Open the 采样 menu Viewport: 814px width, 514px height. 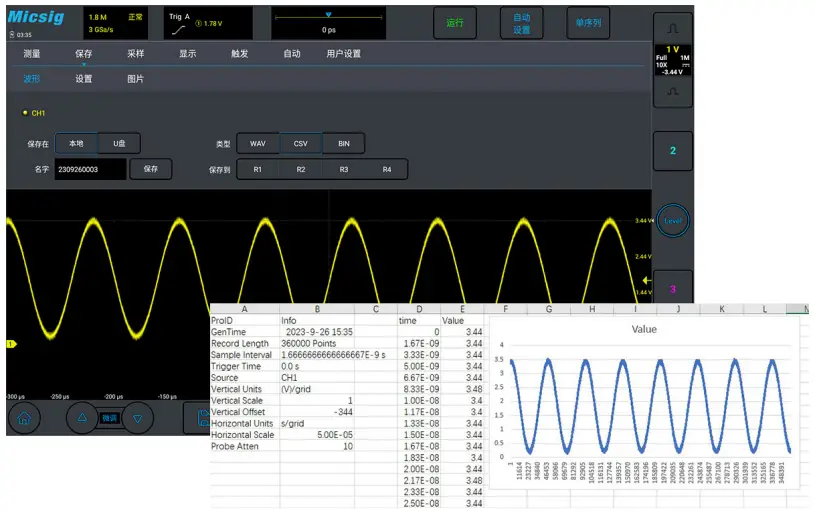point(135,54)
